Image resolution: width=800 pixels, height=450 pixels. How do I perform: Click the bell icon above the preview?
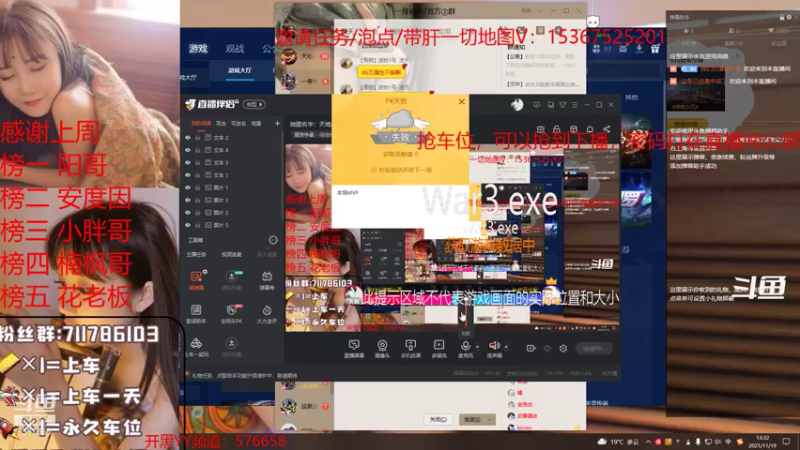[x=590, y=129]
